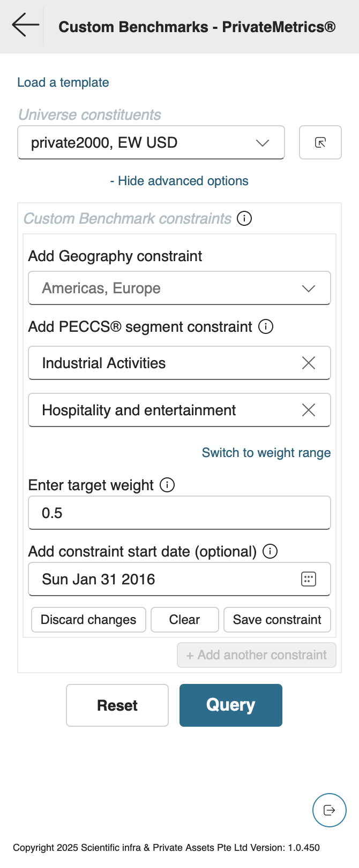Click info icon beside Enter target weight
This screenshot has height=868, width=359.
168,485
